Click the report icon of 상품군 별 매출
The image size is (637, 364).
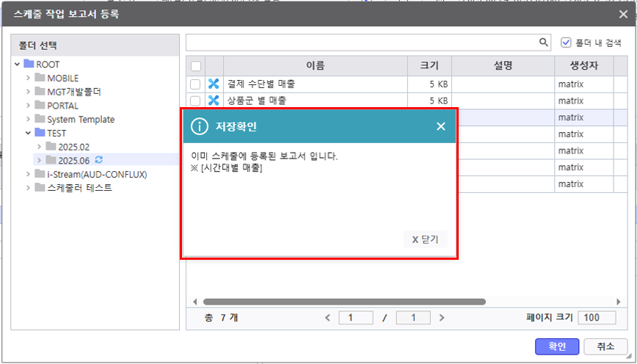pos(214,101)
